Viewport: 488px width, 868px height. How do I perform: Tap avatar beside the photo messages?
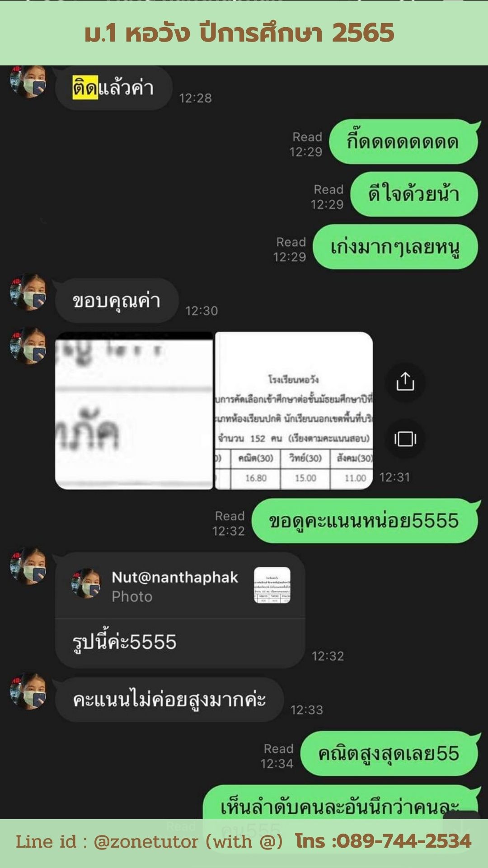(28, 346)
